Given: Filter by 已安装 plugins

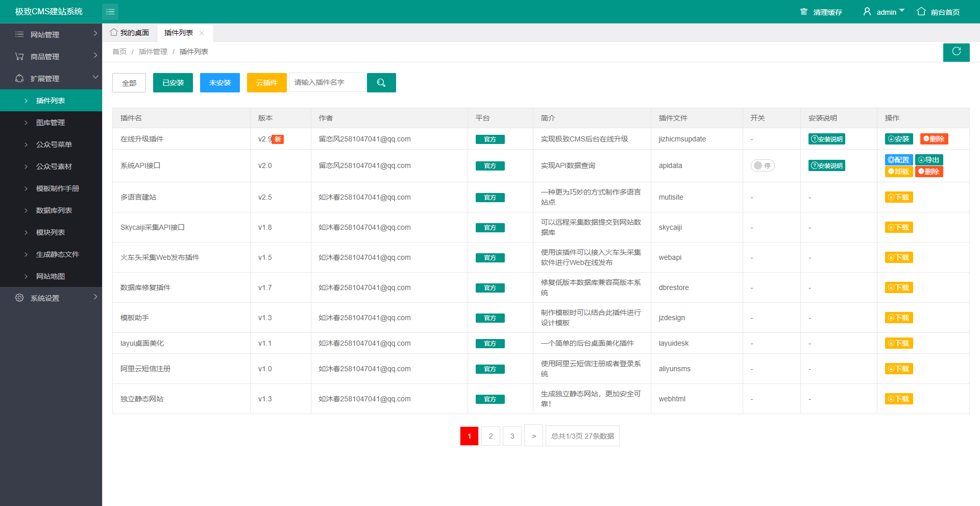Looking at the screenshot, I should pyautogui.click(x=173, y=83).
